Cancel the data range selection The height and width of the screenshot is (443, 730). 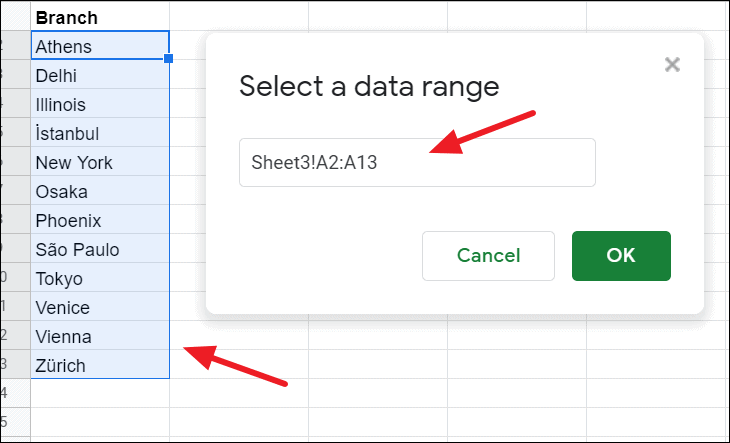click(488, 256)
